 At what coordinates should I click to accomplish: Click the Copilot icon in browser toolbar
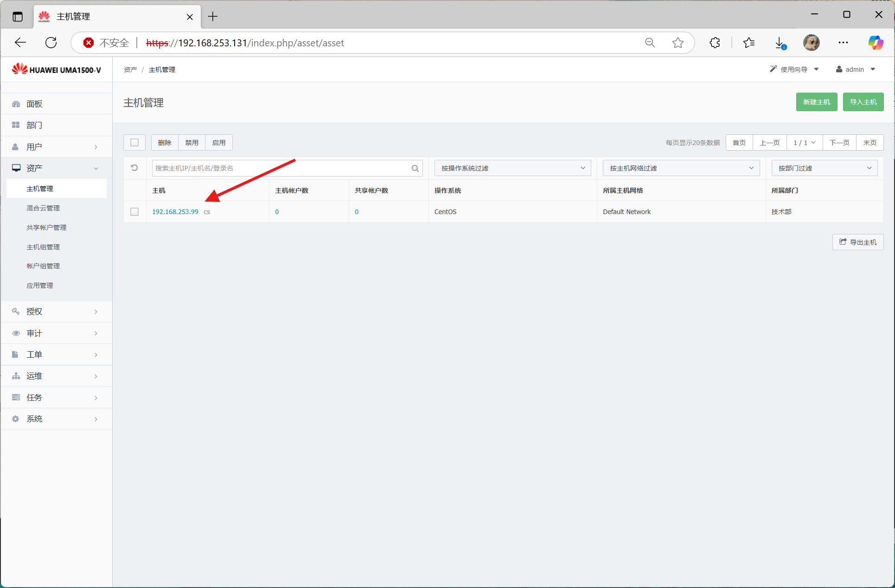(875, 43)
